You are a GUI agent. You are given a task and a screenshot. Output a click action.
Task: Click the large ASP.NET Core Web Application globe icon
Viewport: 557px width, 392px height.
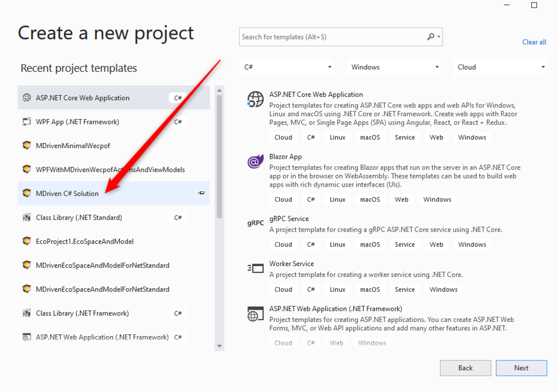point(255,99)
